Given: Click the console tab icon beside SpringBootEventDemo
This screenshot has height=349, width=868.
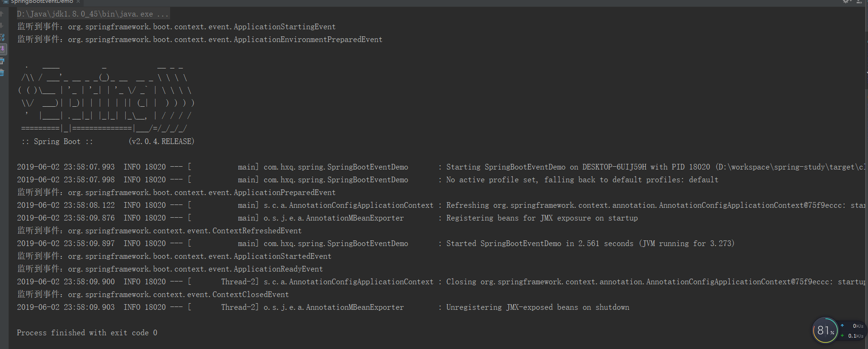Looking at the screenshot, I should 6,1.
